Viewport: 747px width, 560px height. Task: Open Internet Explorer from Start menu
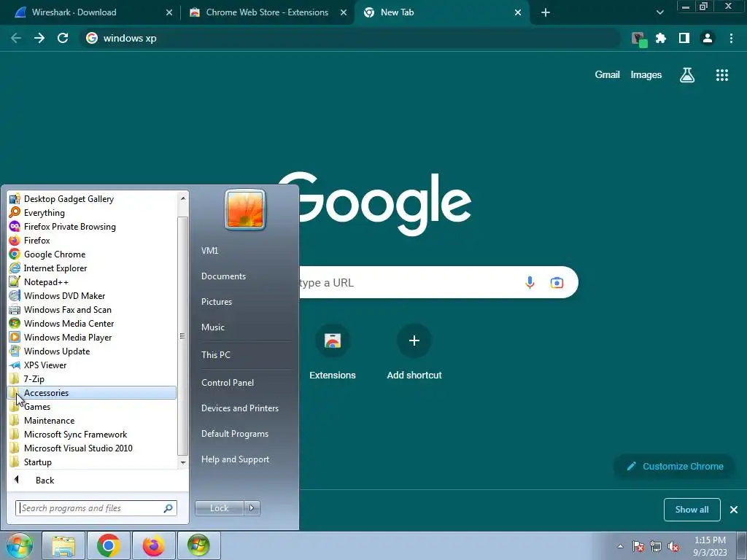[92, 268]
